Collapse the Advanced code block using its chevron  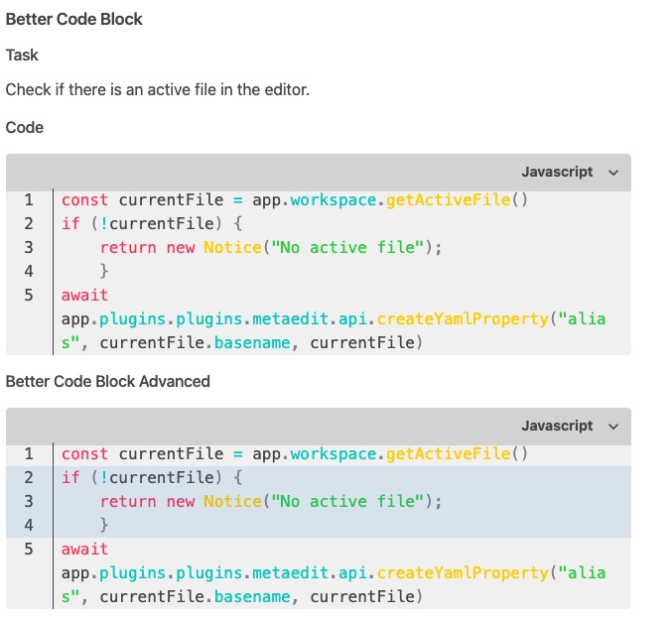point(612,427)
